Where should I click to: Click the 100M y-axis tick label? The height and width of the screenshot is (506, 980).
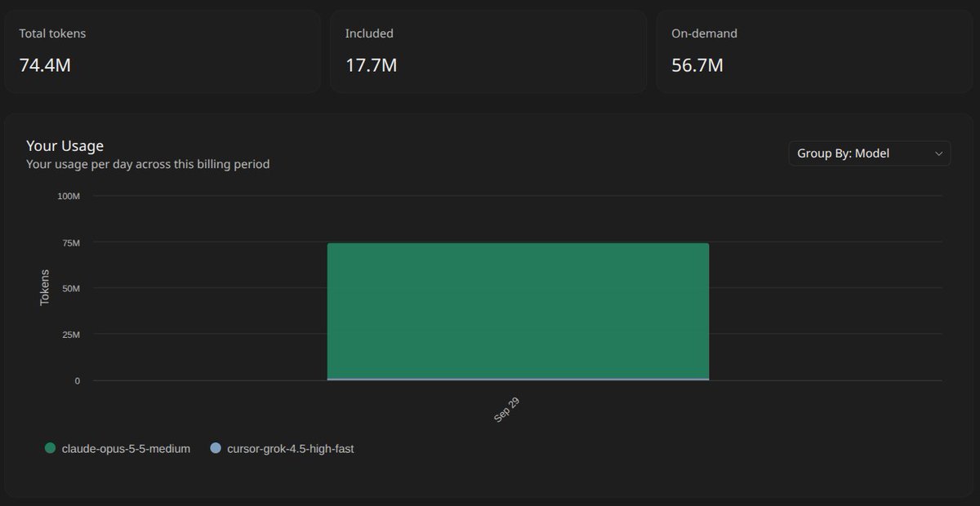[x=68, y=197]
